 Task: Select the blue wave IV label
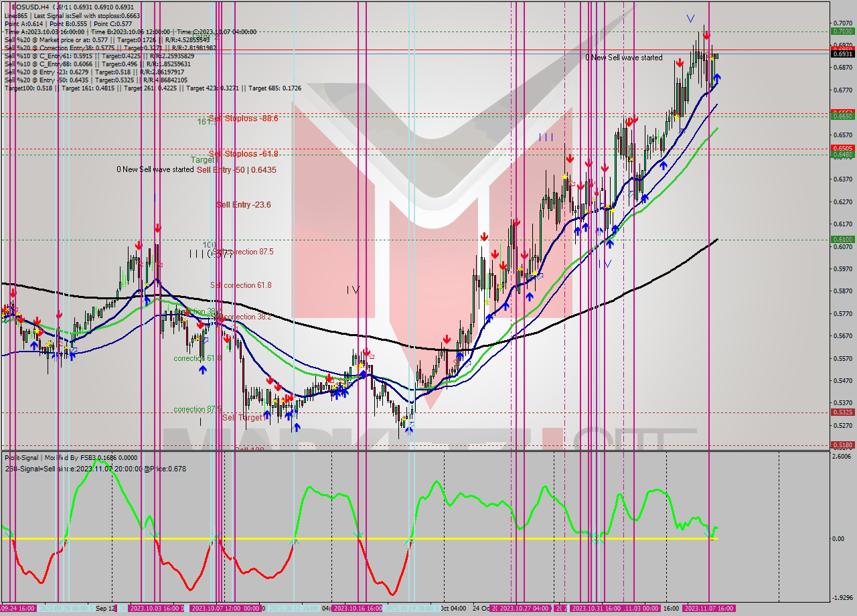[605, 264]
